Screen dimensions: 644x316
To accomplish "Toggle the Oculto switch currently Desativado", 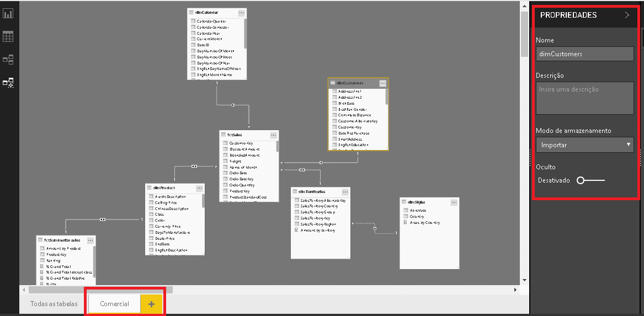I will (x=590, y=180).
